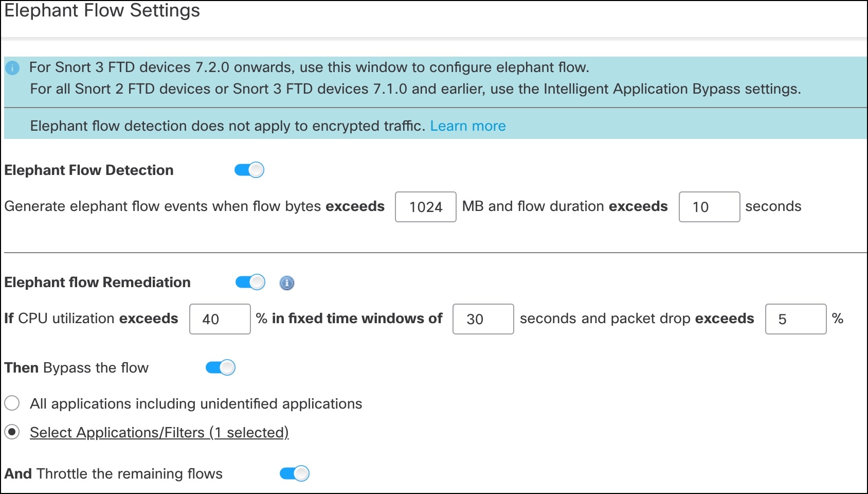This screenshot has width=868, height=494.
Task: Click the flow bytes threshold field showing 1024
Action: (x=425, y=207)
